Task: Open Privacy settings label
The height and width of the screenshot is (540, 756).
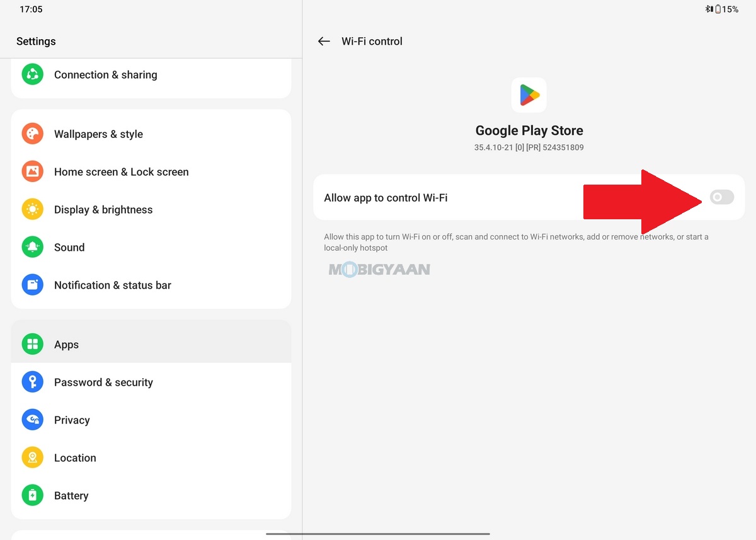Action: coord(72,420)
